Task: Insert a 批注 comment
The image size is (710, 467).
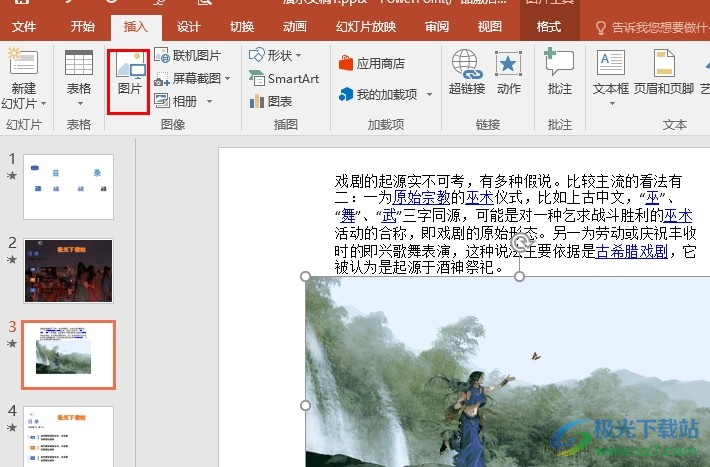Action: (560, 72)
